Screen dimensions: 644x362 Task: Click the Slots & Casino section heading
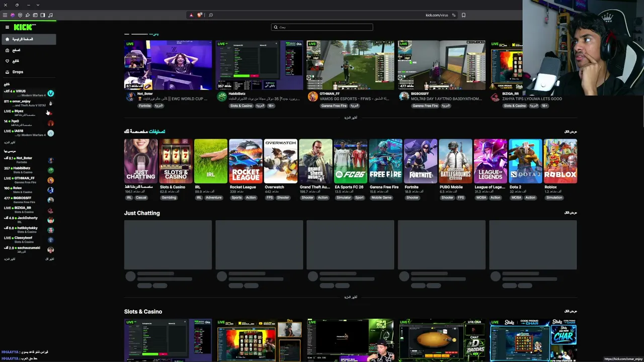[x=143, y=312]
